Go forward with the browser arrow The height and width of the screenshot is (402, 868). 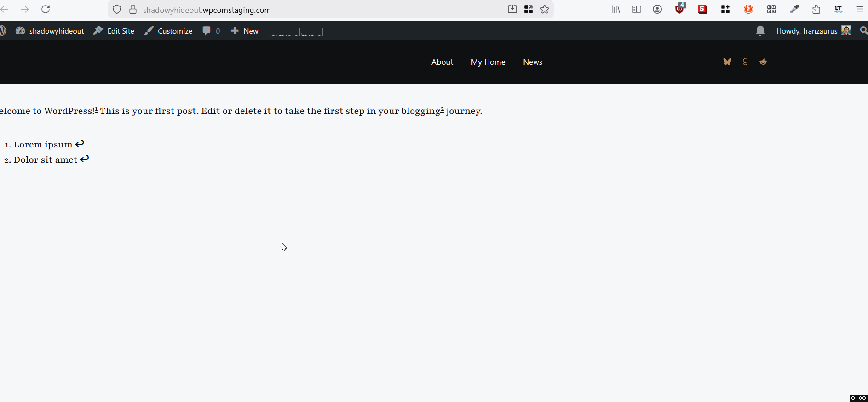point(25,9)
